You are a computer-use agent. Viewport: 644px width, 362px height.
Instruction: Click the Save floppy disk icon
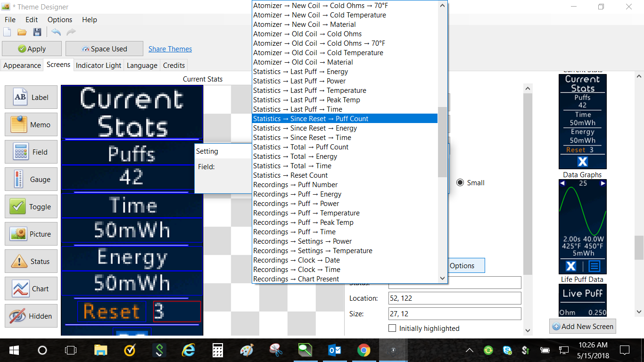[37, 32]
